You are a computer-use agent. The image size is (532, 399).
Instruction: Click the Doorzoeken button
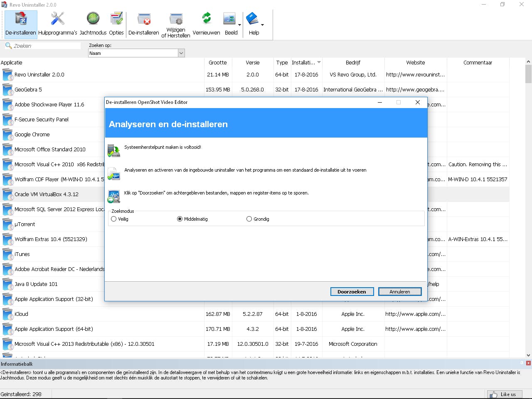click(352, 292)
